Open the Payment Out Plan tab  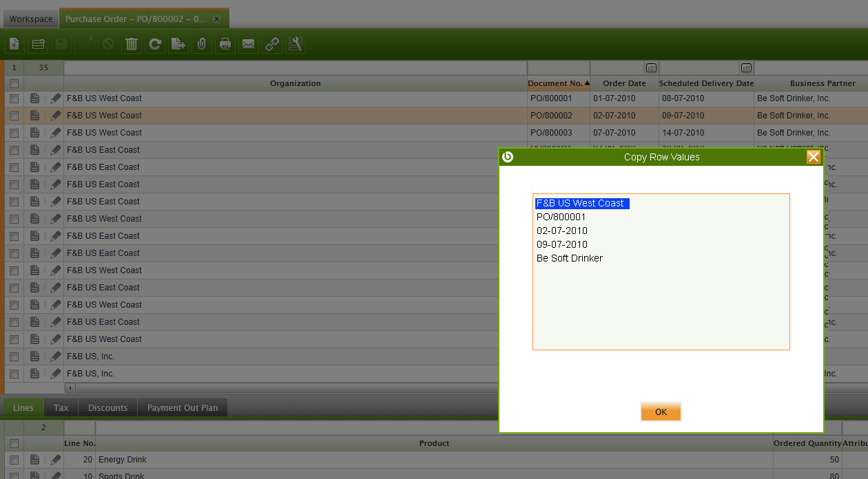pos(182,408)
